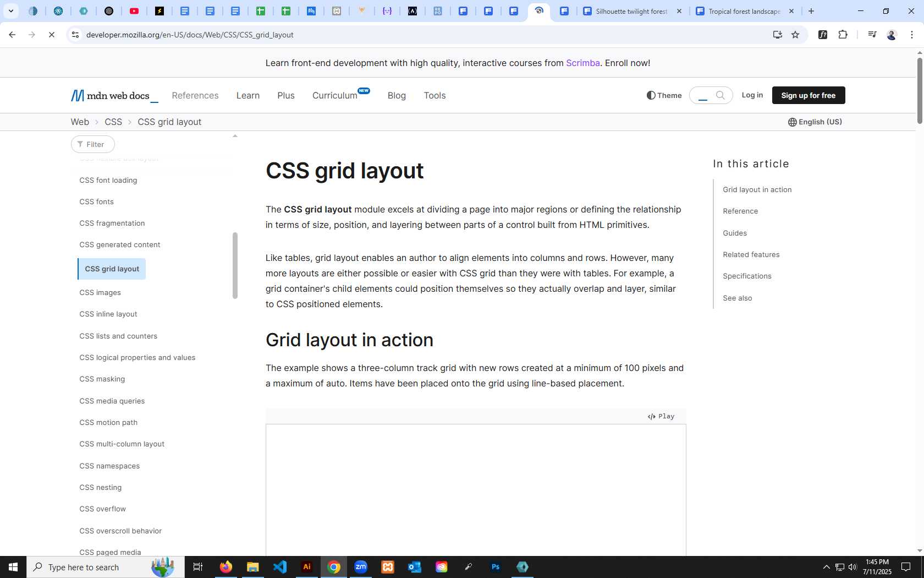The height and width of the screenshot is (578, 924).
Task: Click the Filter field in sidebar
Action: coord(93,144)
